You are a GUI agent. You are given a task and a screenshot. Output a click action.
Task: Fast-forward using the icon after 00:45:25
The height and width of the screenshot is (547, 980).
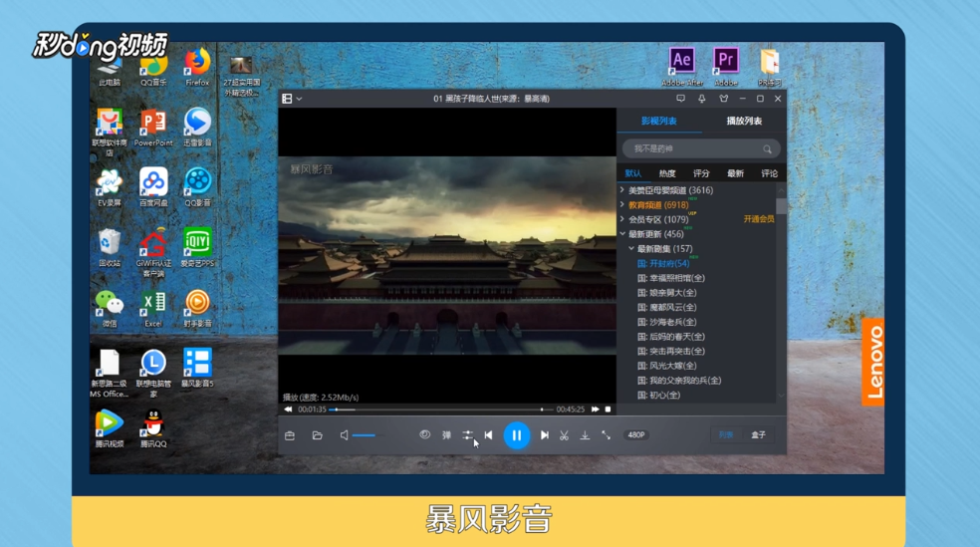pos(595,410)
